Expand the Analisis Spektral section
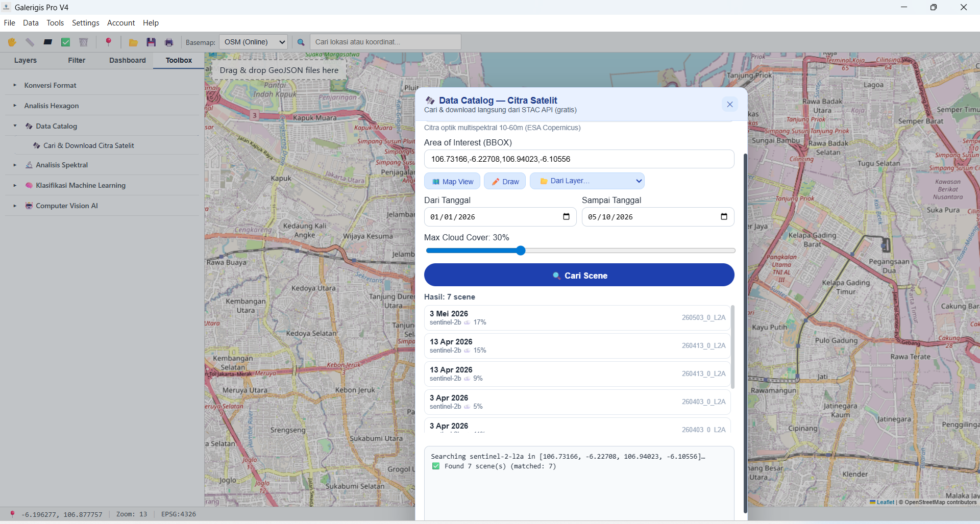 click(x=102, y=165)
